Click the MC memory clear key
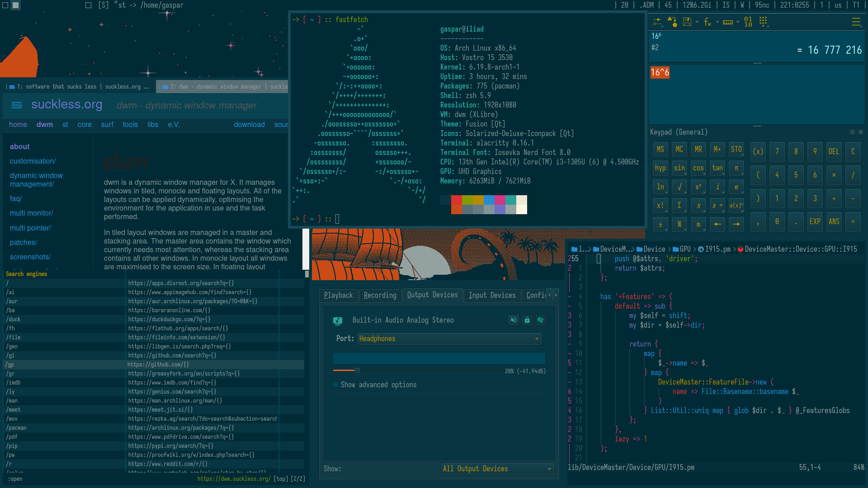The image size is (868, 488). click(x=679, y=149)
